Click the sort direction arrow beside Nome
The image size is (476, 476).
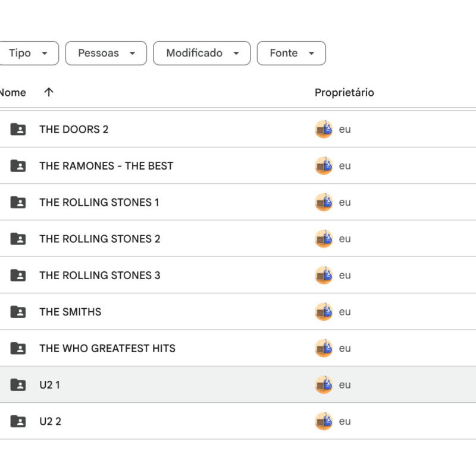(x=49, y=92)
